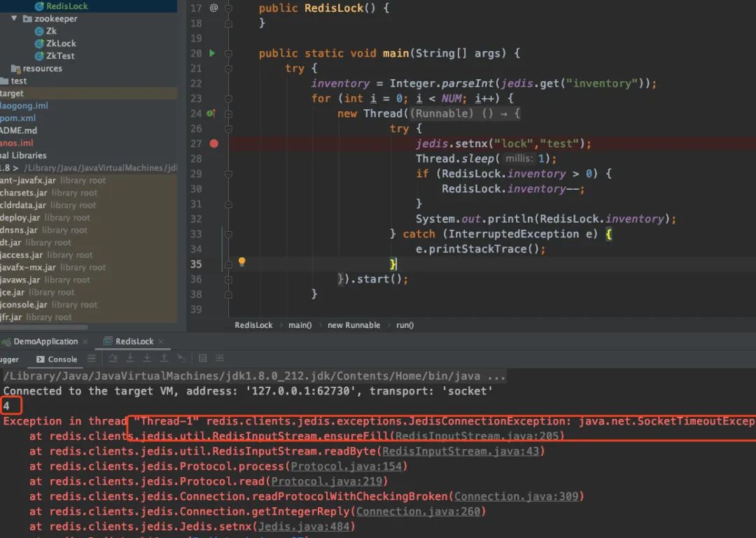Click the RedisLock class icon in project tree

(x=39, y=6)
